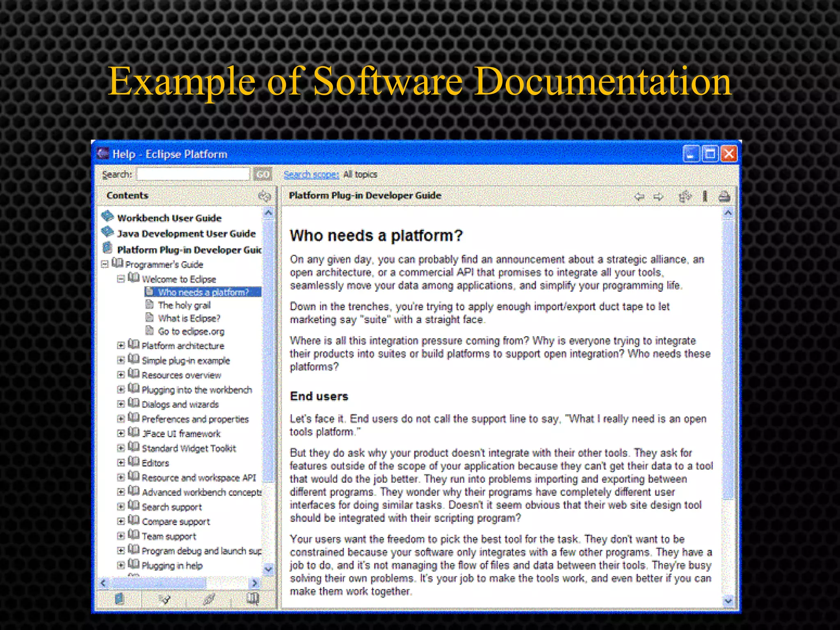Viewport: 840px width, 630px height.
Task: Expand Program debug and launch support node
Action: (121, 550)
